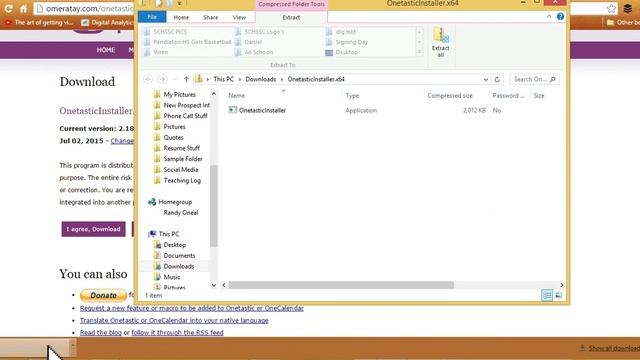This screenshot has height=360, width=640.
Task: Sort by the Type column header
Action: (352, 96)
